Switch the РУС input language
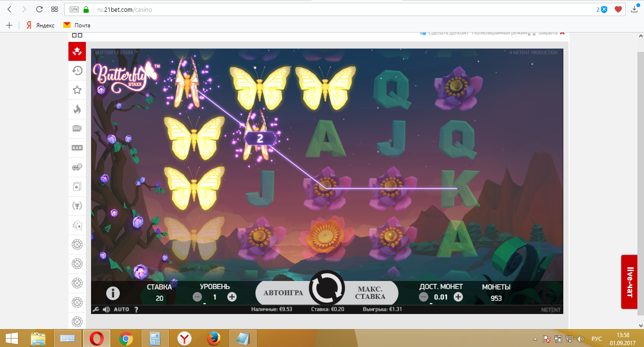 coord(596,339)
